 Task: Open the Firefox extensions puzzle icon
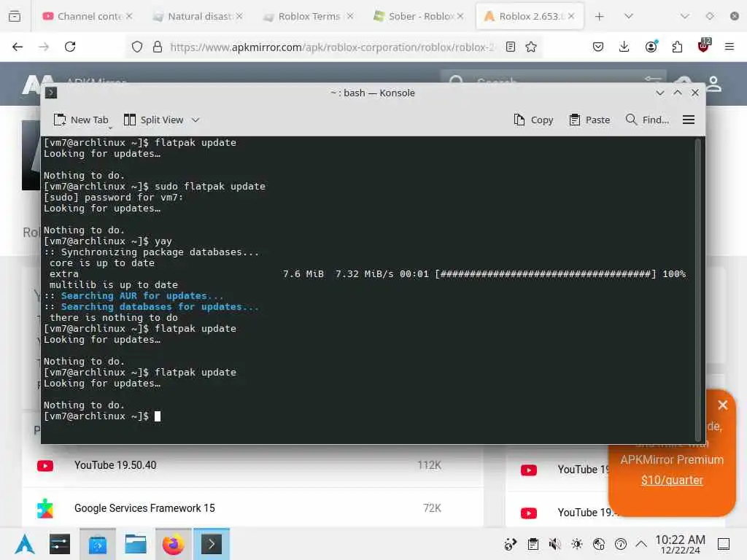pos(677,47)
